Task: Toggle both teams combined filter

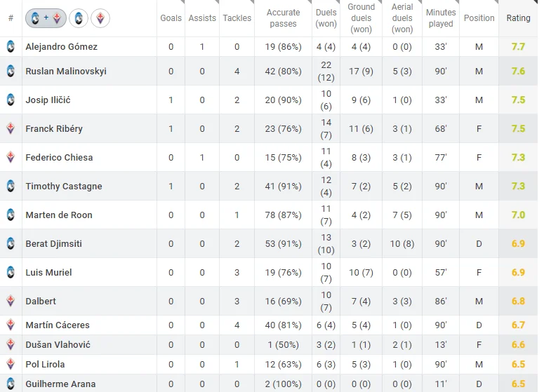Action: click(x=46, y=18)
